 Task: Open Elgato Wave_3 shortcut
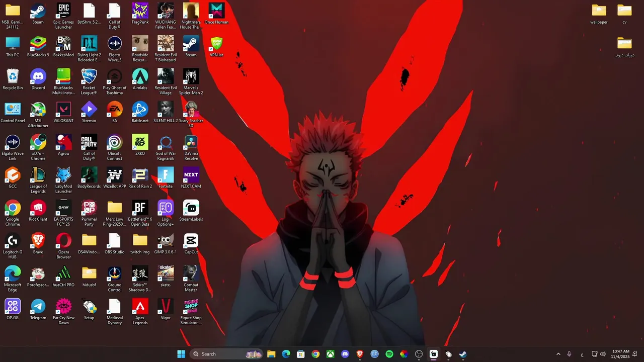point(115,49)
